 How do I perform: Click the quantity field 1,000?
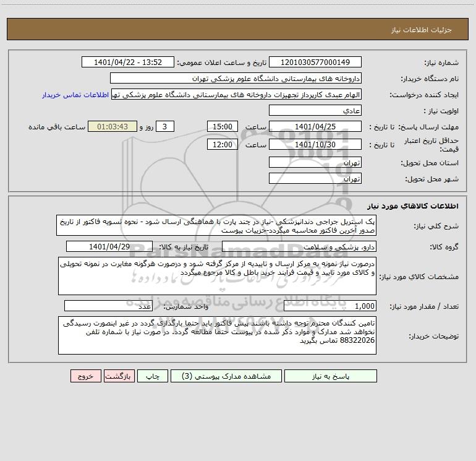[x=330, y=306]
